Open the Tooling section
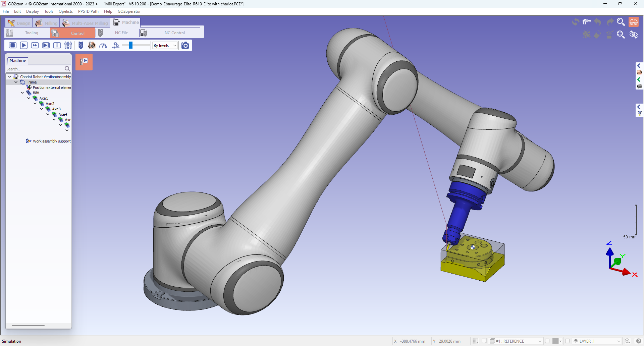644x346 pixels. click(x=27, y=33)
